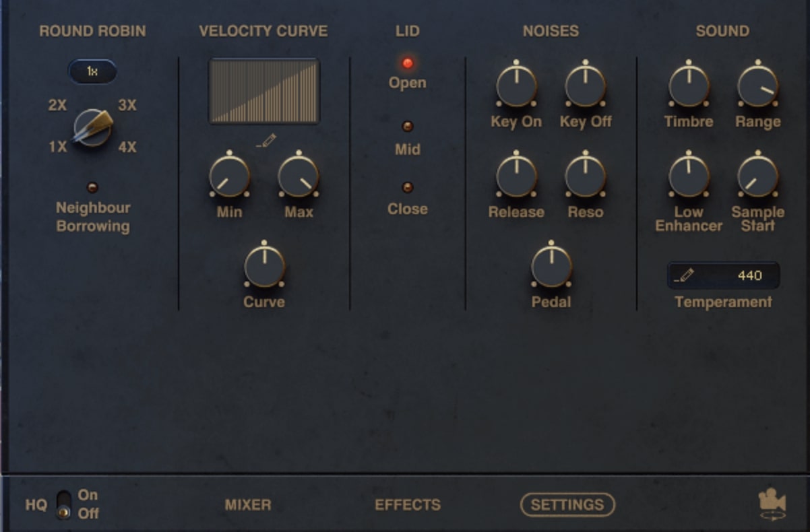810x532 pixels.
Task: Click the SOUND section heading
Action: (x=722, y=31)
